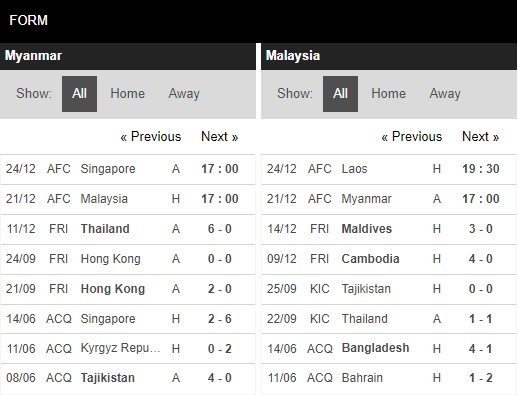Select the All filter under Malaysia

point(340,94)
